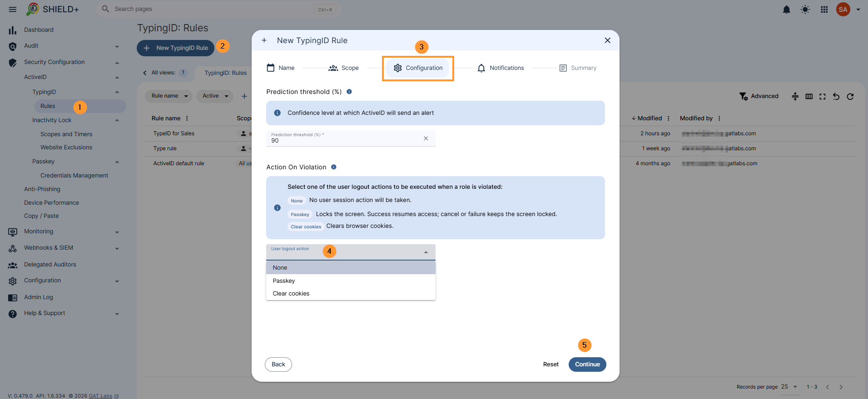Refresh the rules table

pos(850,96)
